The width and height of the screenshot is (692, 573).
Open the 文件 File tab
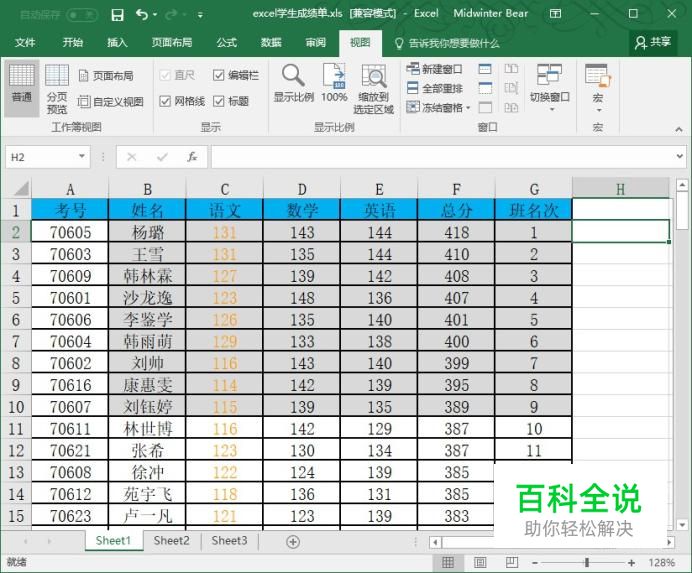[25, 43]
